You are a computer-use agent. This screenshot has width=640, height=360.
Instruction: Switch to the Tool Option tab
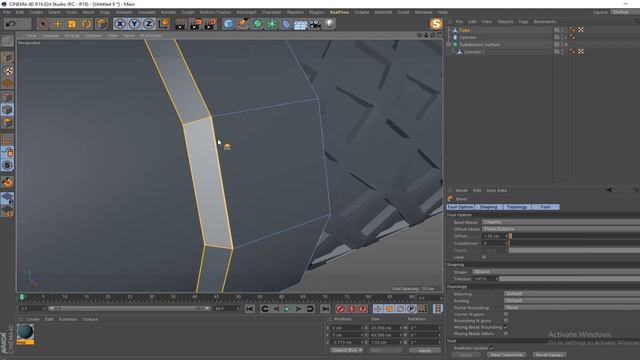click(460, 207)
